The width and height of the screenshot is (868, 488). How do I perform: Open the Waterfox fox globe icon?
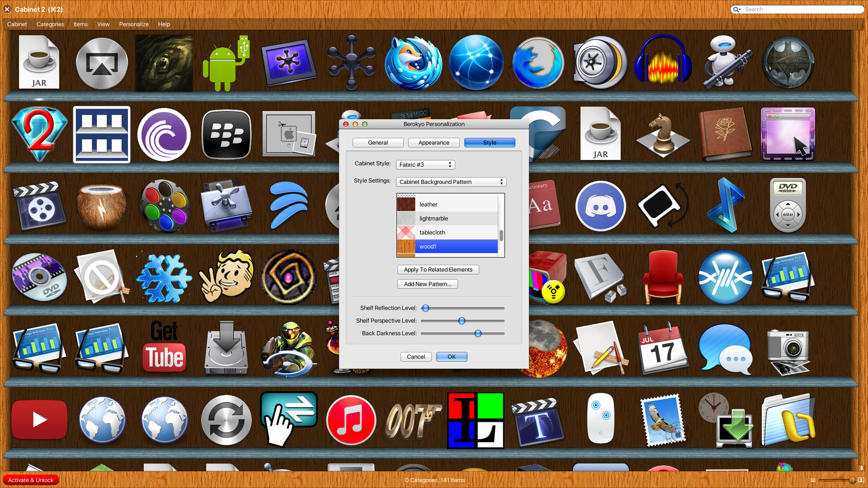pyautogui.click(x=413, y=63)
